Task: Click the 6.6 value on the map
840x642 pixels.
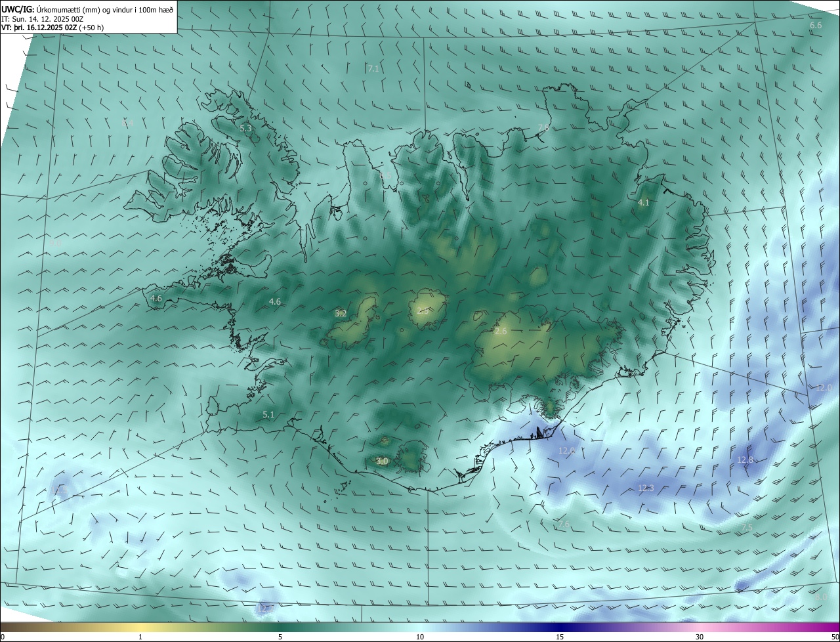Action: (x=816, y=25)
